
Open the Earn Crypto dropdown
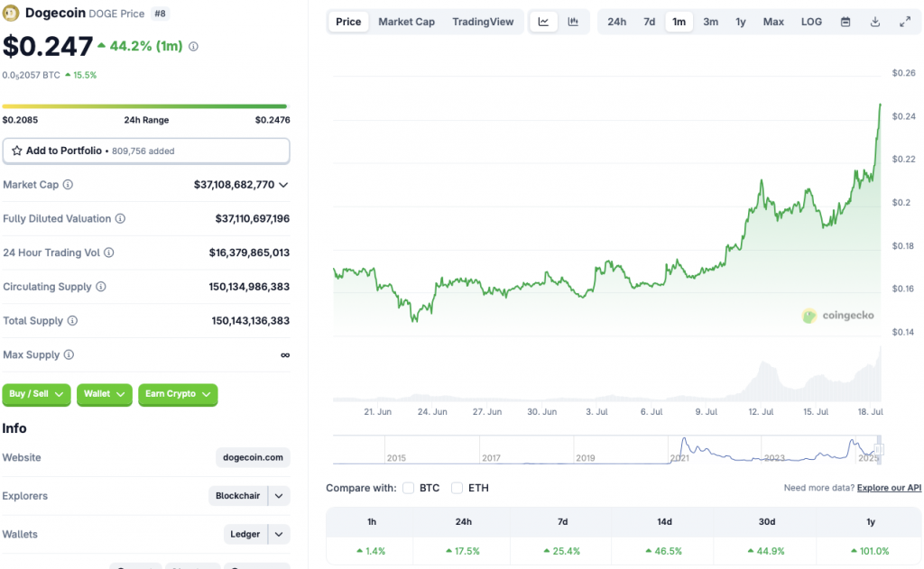[x=178, y=394]
